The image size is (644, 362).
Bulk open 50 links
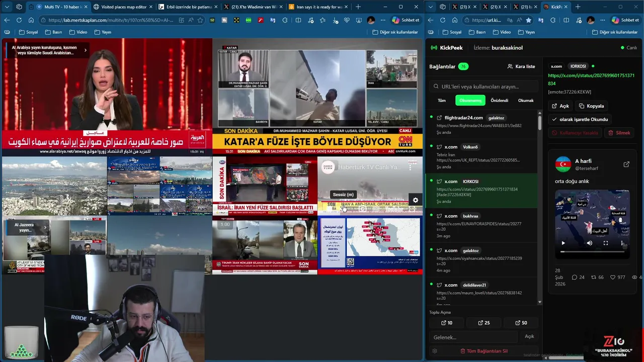[521, 323]
